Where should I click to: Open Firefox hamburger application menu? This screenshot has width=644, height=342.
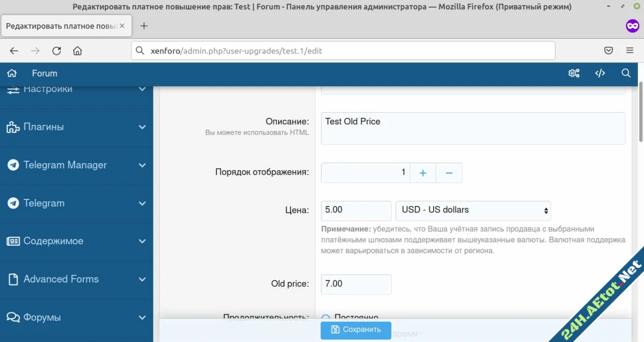[629, 50]
